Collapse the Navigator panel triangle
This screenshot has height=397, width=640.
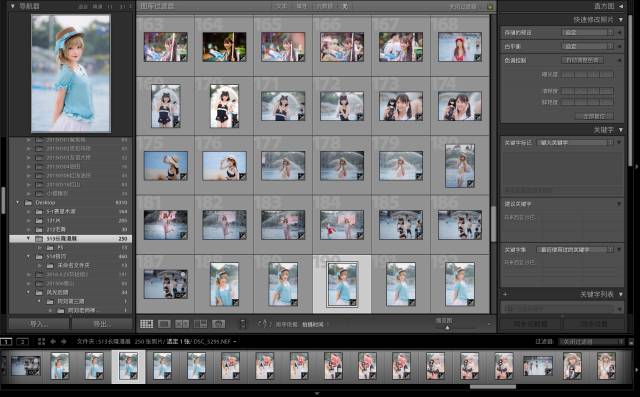[13, 7]
